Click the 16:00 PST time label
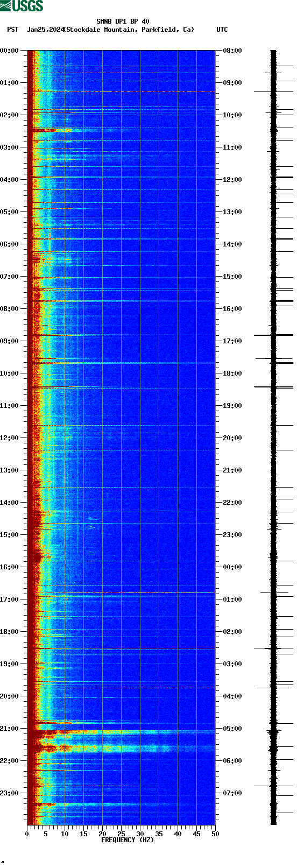The height and width of the screenshot is (868, 297). (10, 567)
